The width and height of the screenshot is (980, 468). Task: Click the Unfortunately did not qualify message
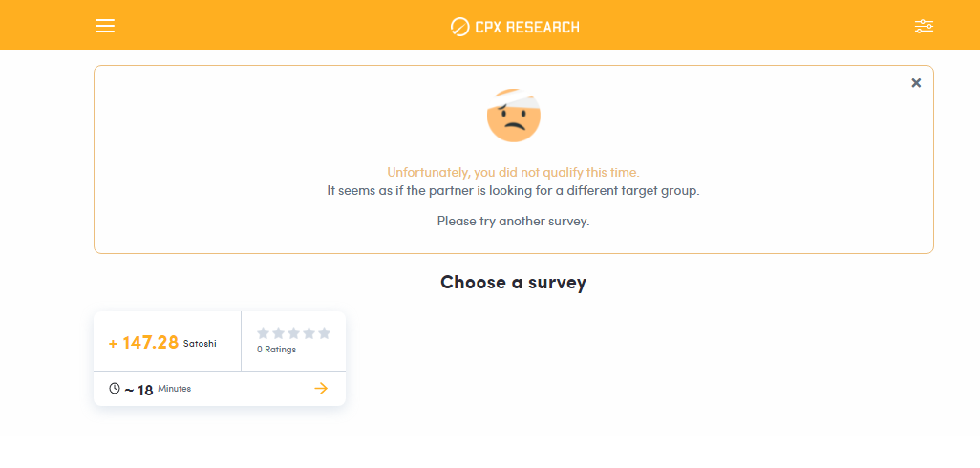pos(513,172)
